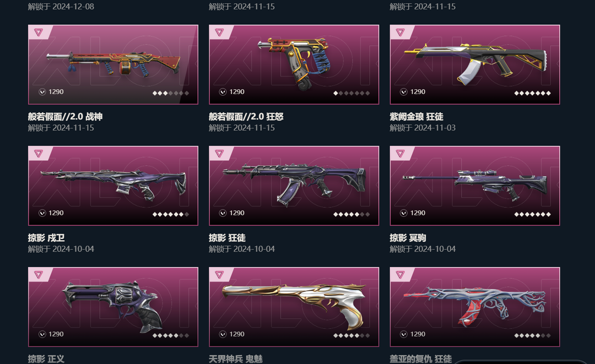
Task: Click the 掠影 戍卫 skin name text
Action: [x=46, y=238]
